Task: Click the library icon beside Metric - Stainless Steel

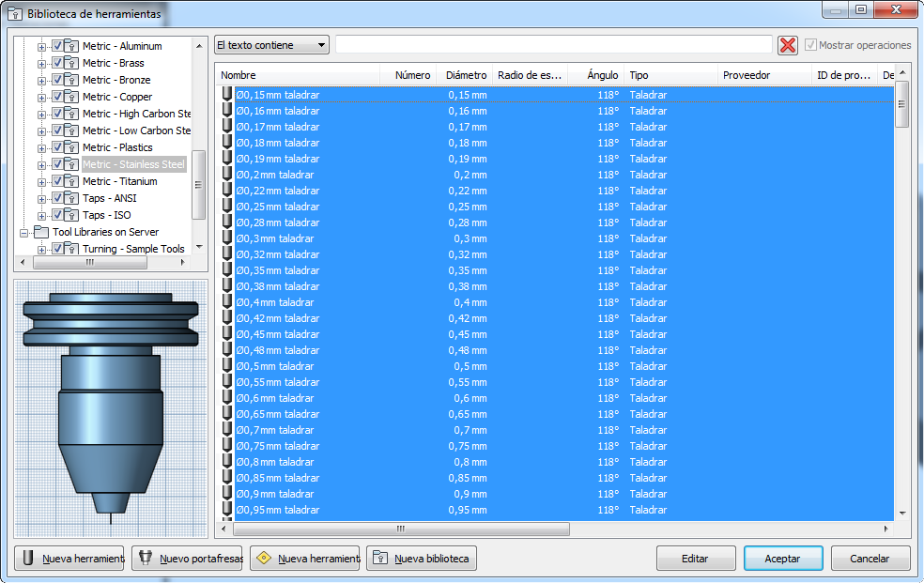Action: click(x=71, y=164)
